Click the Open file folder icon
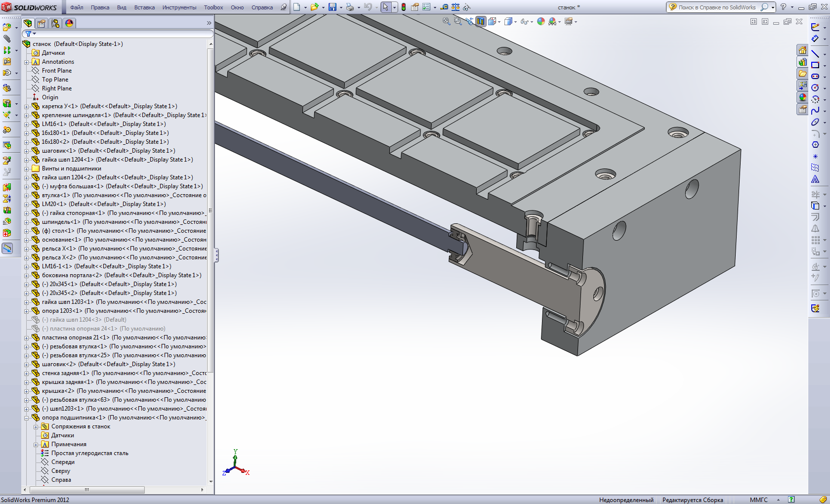 314,7
